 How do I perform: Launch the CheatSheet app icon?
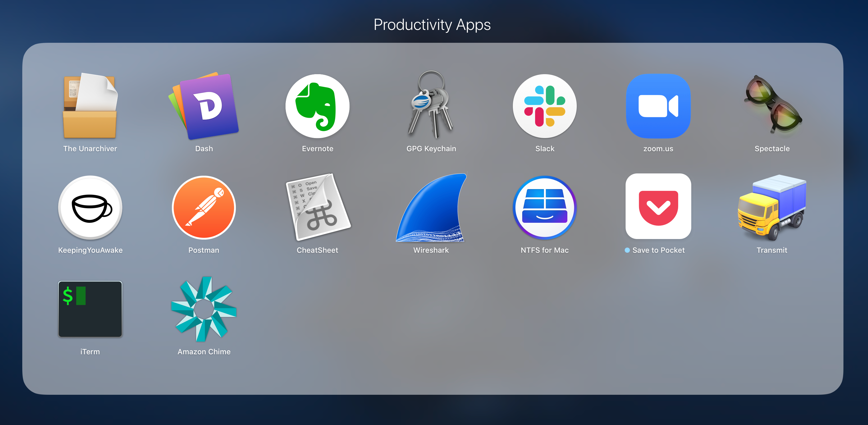318,207
